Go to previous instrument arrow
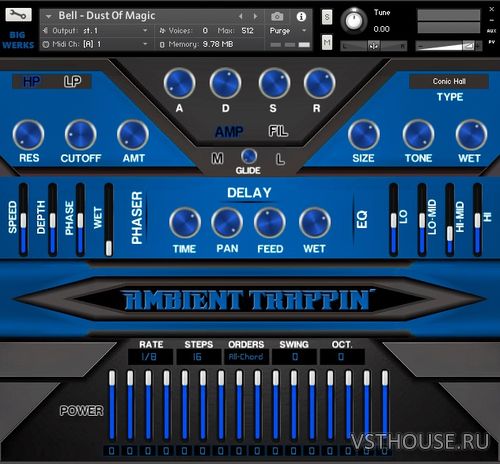This screenshot has width=500, height=464. coord(241,16)
